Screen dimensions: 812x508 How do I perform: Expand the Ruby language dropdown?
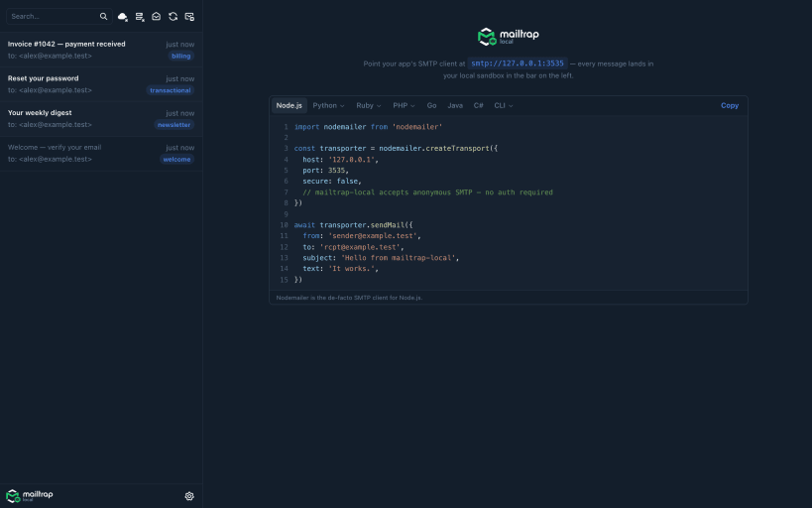tap(368, 105)
